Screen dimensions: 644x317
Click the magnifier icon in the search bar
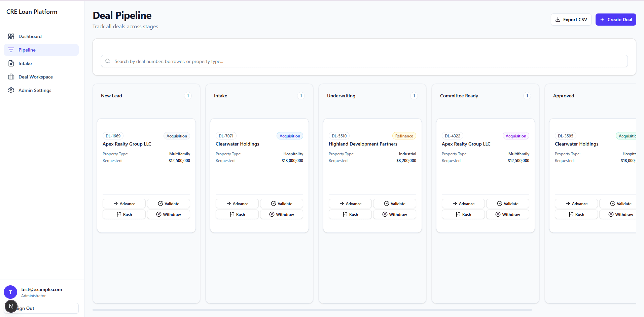click(108, 61)
